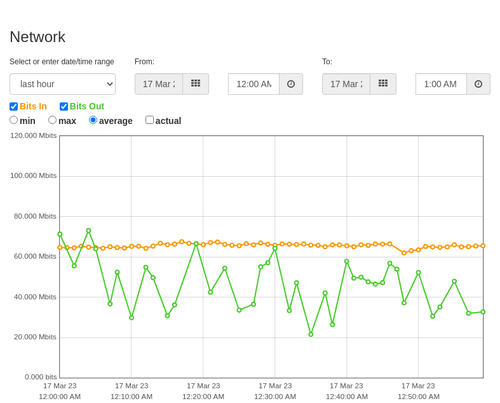
Task: Click the lowest Bits Out point near 12:35 AM
Action: click(x=311, y=334)
